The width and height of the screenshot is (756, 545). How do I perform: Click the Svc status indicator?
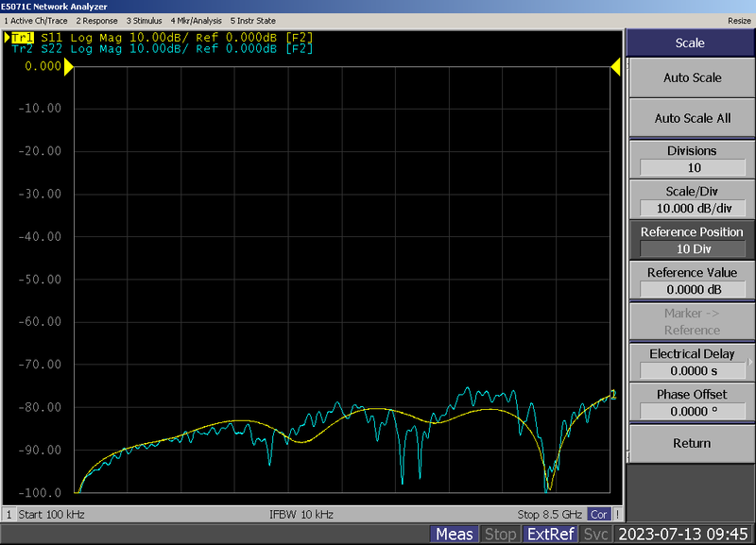(x=595, y=535)
